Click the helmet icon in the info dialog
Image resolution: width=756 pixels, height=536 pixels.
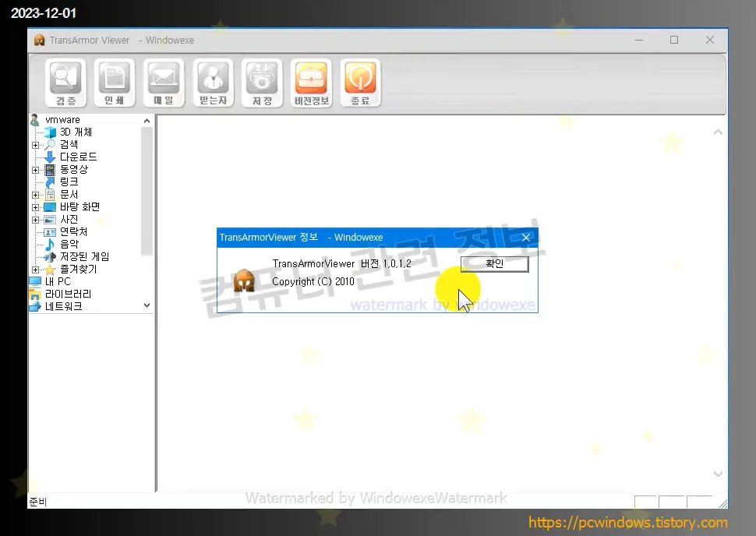click(244, 280)
